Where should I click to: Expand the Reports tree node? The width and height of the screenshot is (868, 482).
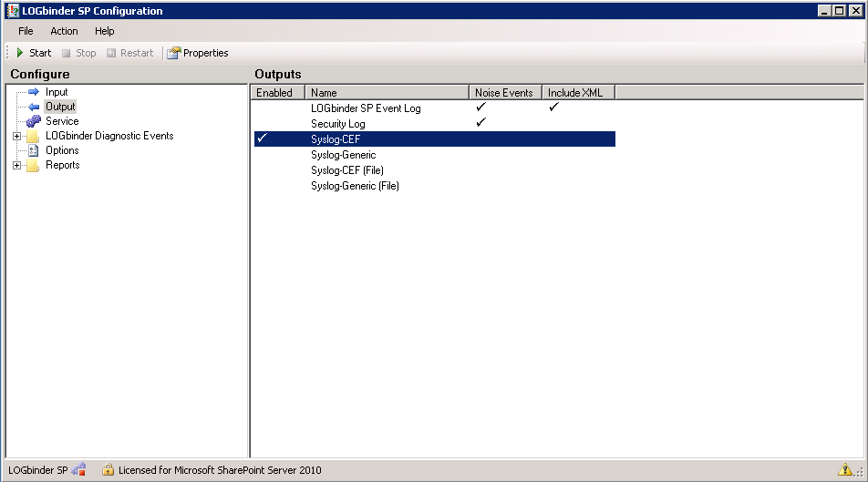click(16, 166)
